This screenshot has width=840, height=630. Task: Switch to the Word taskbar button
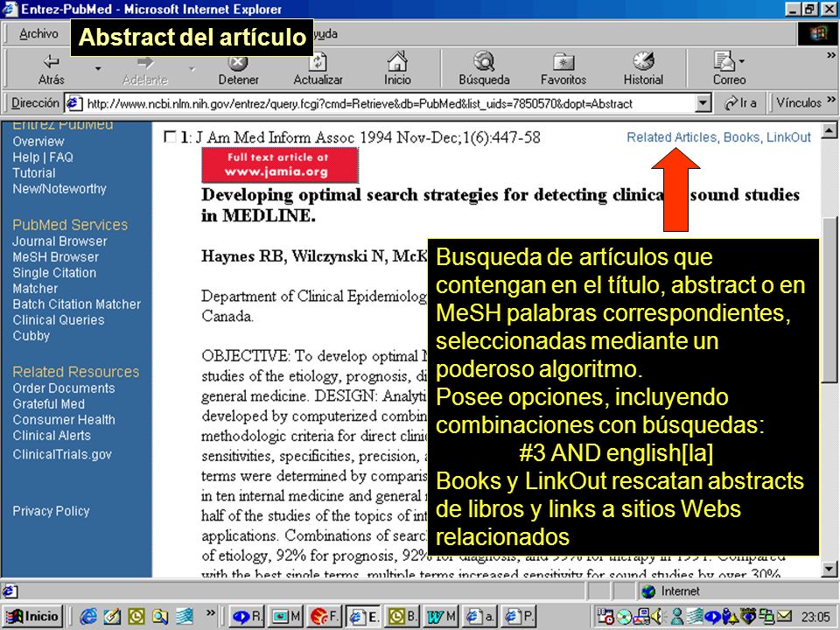pos(440,617)
